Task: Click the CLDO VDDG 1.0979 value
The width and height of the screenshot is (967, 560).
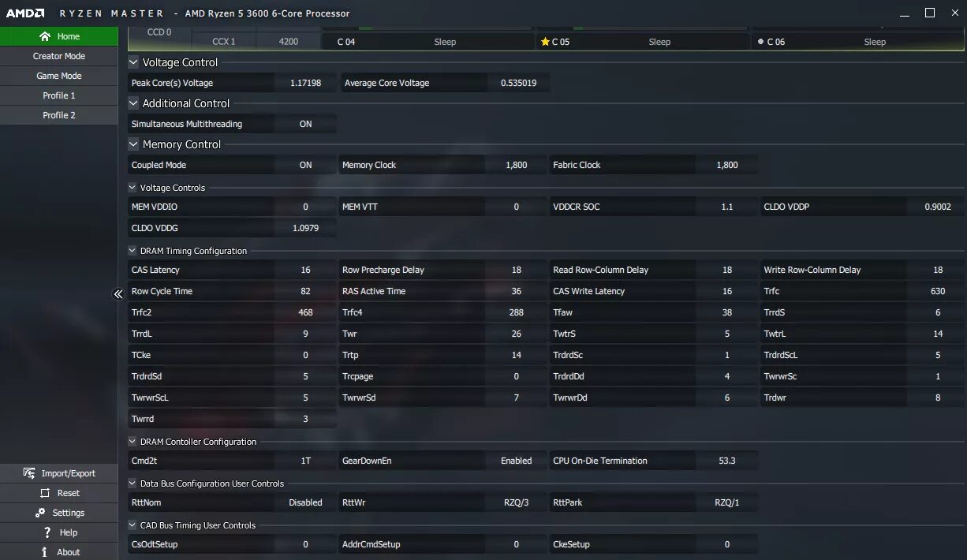Action: click(305, 228)
